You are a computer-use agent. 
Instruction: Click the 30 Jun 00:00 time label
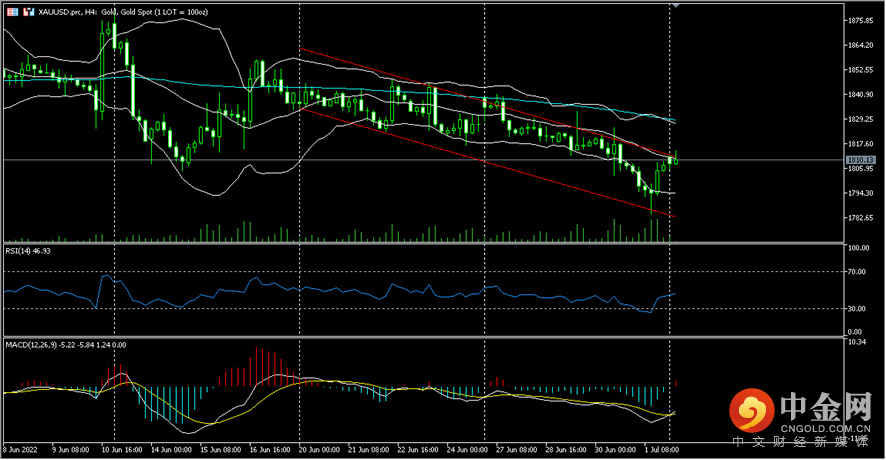pos(615,450)
